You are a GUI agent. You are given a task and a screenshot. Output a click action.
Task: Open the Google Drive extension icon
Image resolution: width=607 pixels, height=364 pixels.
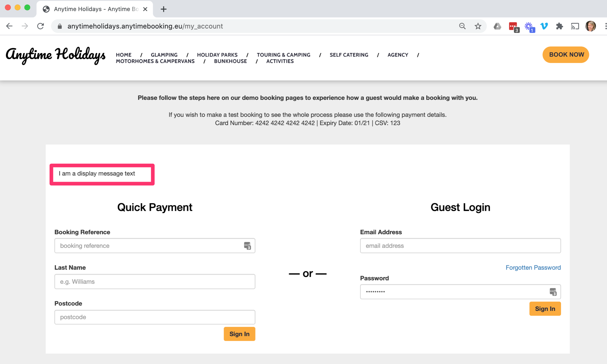tap(497, 26)
